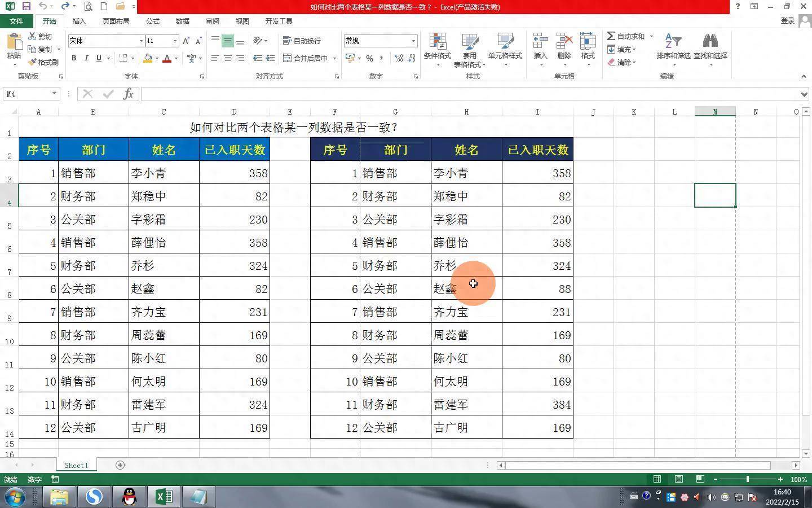Click cell H8 containing 赵鑫
Viewport: 812px width, 508px height.
point(466,289)
